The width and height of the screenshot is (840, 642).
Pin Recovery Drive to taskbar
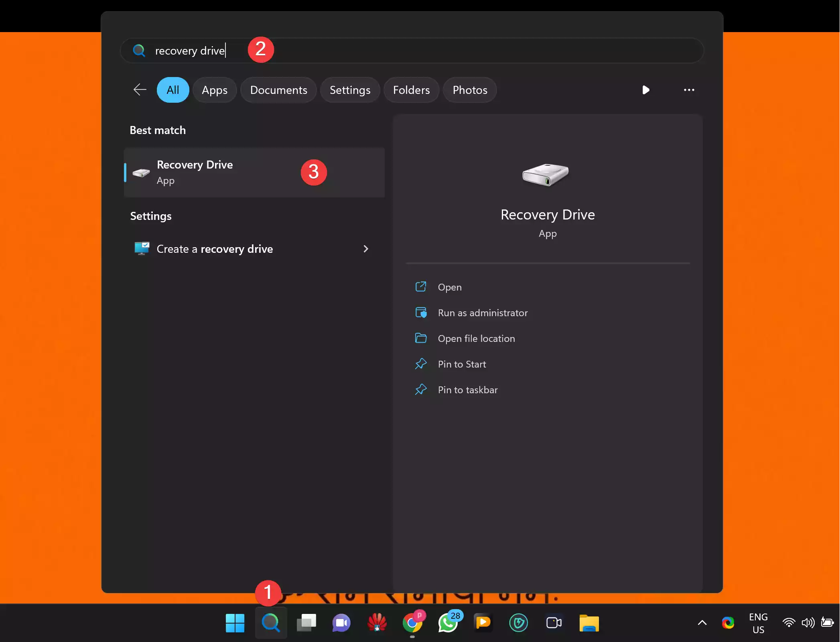coord(467,390)
